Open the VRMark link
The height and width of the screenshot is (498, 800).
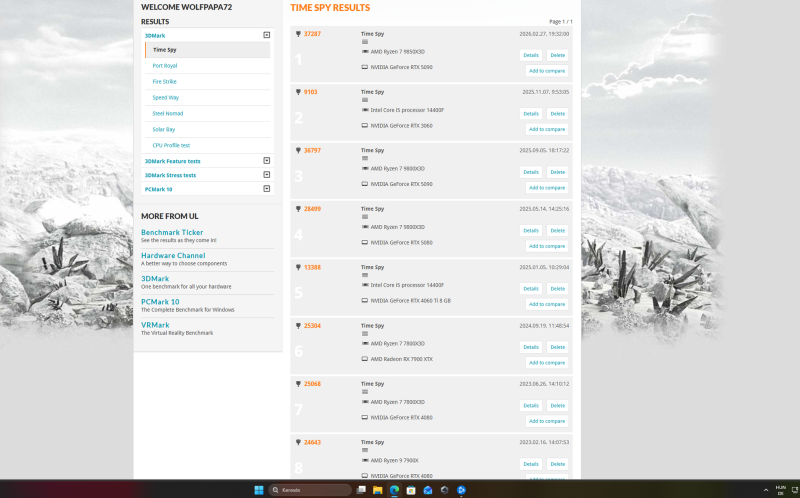(x=155, y=325)
